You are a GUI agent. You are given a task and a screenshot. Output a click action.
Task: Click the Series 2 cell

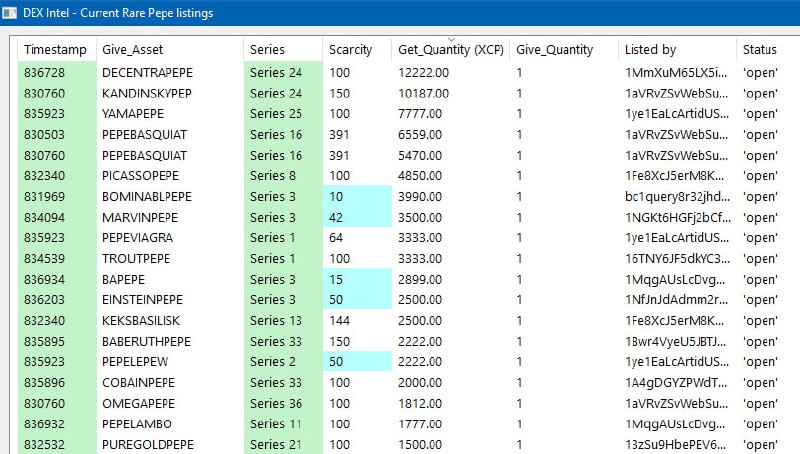tap(283, 362)
